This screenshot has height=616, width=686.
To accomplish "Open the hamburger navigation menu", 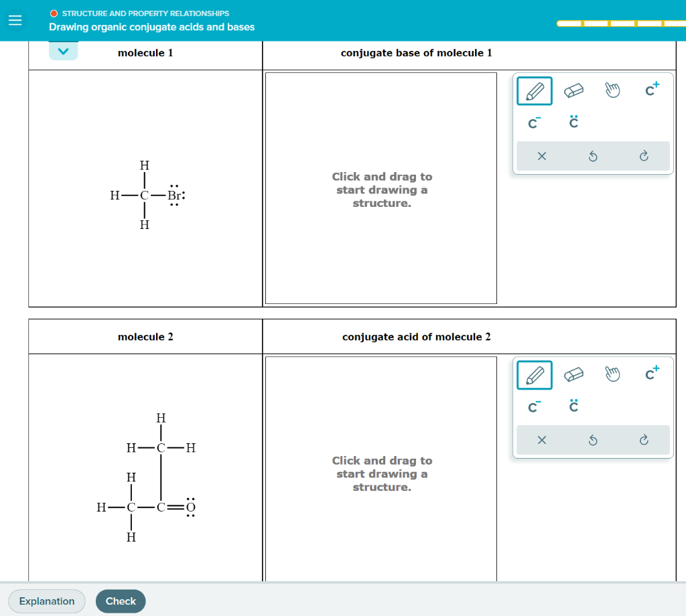I will (15, 20).
